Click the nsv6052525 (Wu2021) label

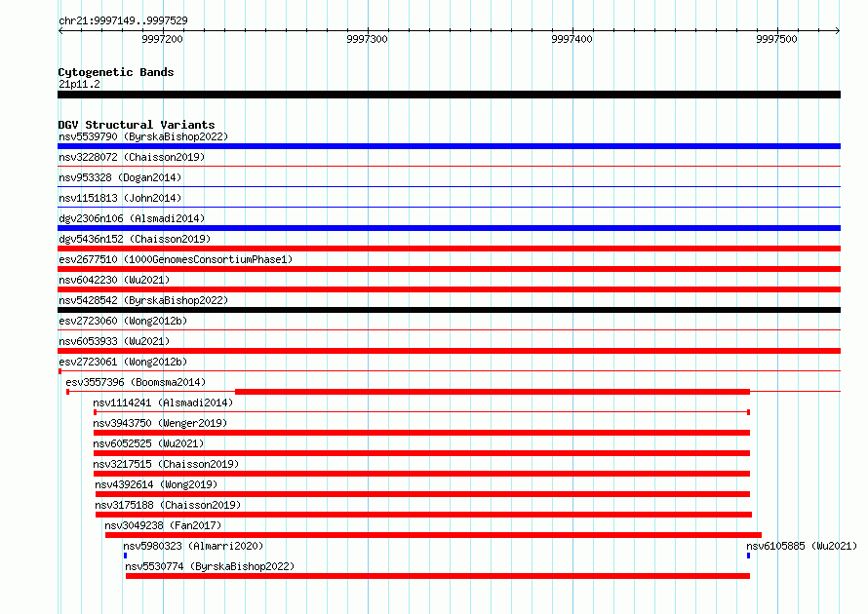point(148,443)
